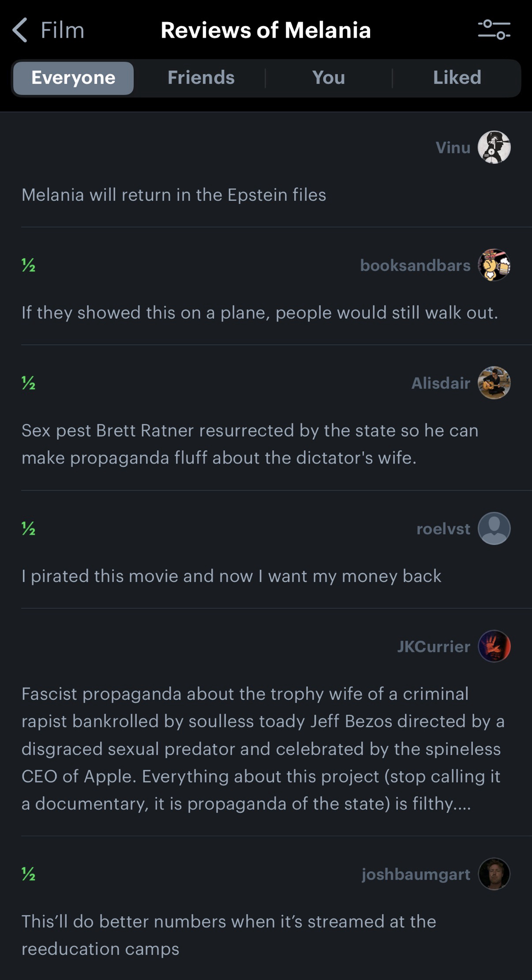Go back to Film page
This screenshot has width=532, height=980.
[62, 30]
